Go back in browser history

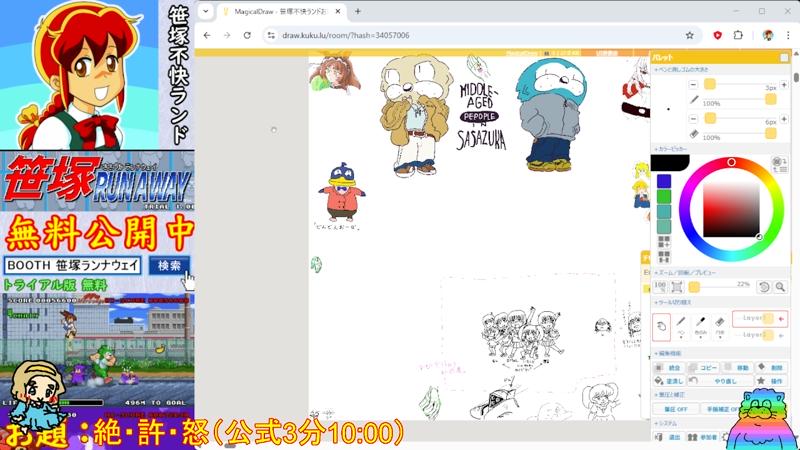click(x=207, y=35)
